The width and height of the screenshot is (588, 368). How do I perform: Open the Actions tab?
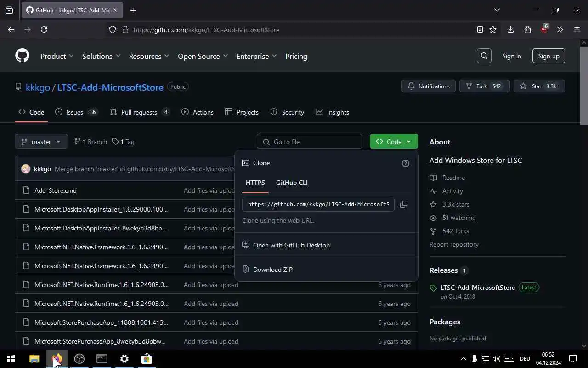pos(198,112)
